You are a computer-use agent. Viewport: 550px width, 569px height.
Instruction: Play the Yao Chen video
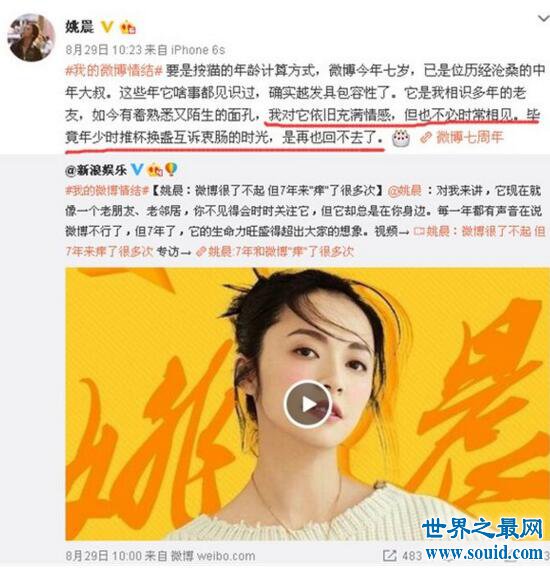[x=308, y=404]
